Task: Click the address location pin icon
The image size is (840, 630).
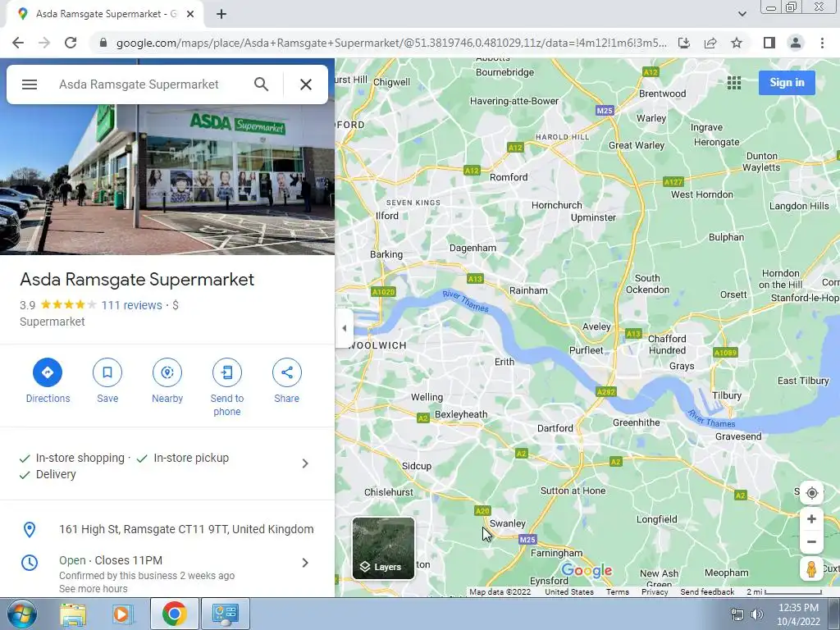Action: point(30,529)
